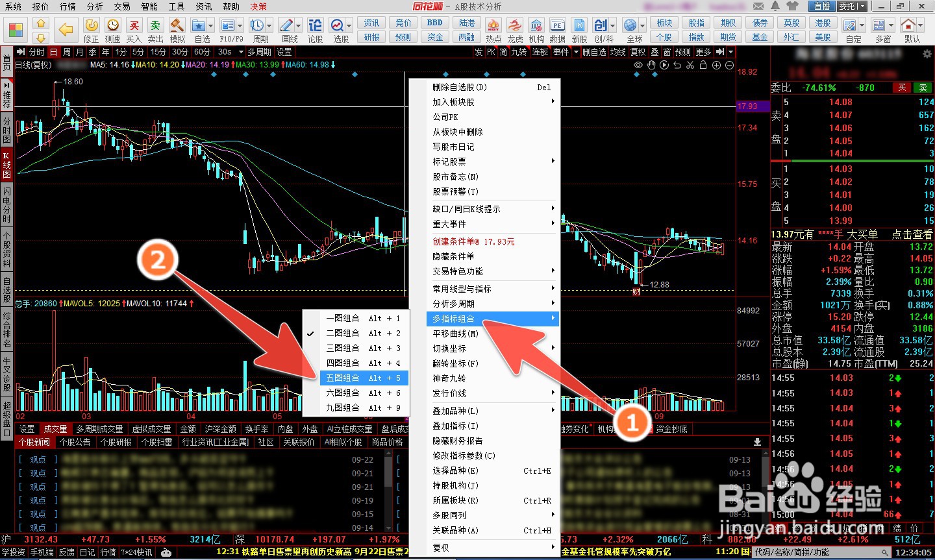The height and width of the screenshot is (560, 935).
Task: Switch to 个股公告 tab
Action: (75, 442)
